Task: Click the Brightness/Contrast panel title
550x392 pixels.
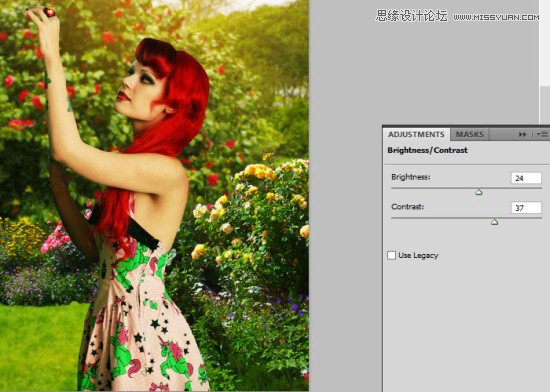Action: pyautogui.click(x=427, y=150)
